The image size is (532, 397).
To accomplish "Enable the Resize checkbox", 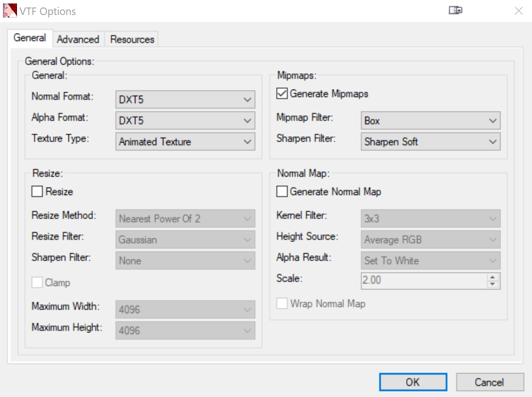I will click(x=37, y=191).
